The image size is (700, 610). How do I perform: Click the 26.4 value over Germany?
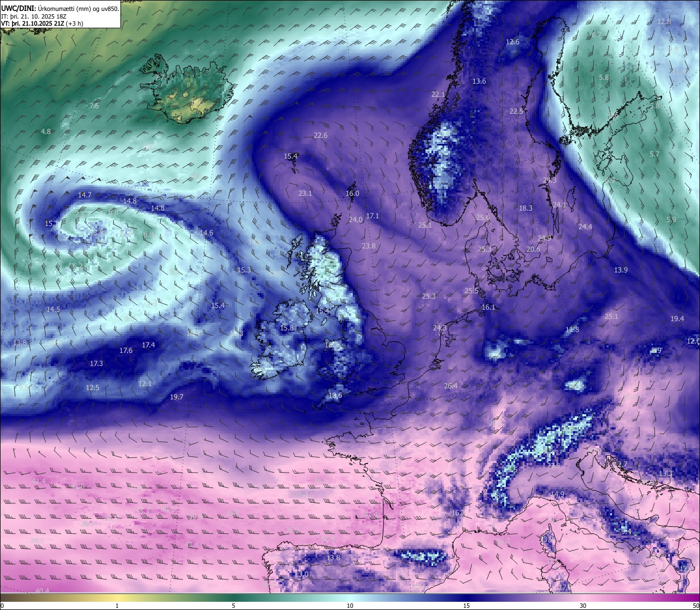pos(451,386)
